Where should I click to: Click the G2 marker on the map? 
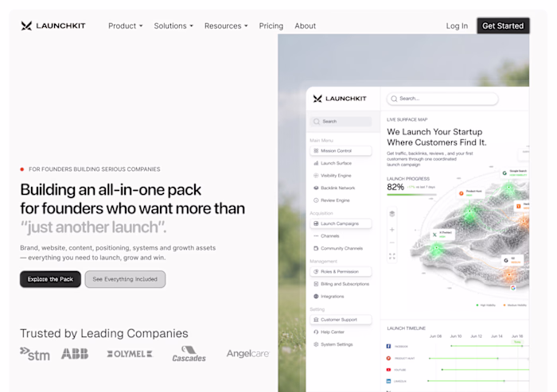(512, 261)
